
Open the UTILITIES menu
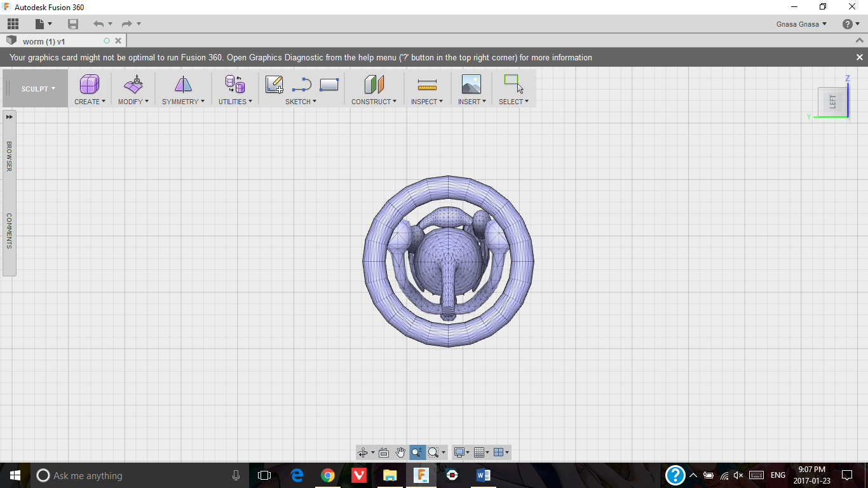[x=235, y=102]
